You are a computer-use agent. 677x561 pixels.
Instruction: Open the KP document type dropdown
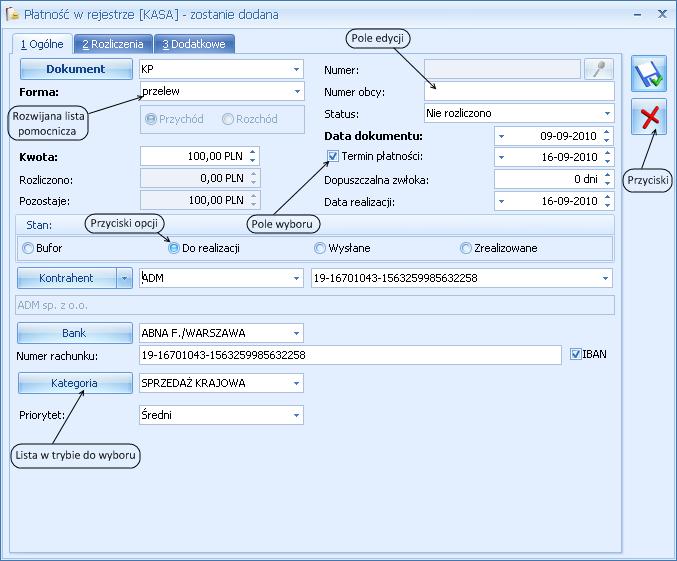click(x=296, y=69)
